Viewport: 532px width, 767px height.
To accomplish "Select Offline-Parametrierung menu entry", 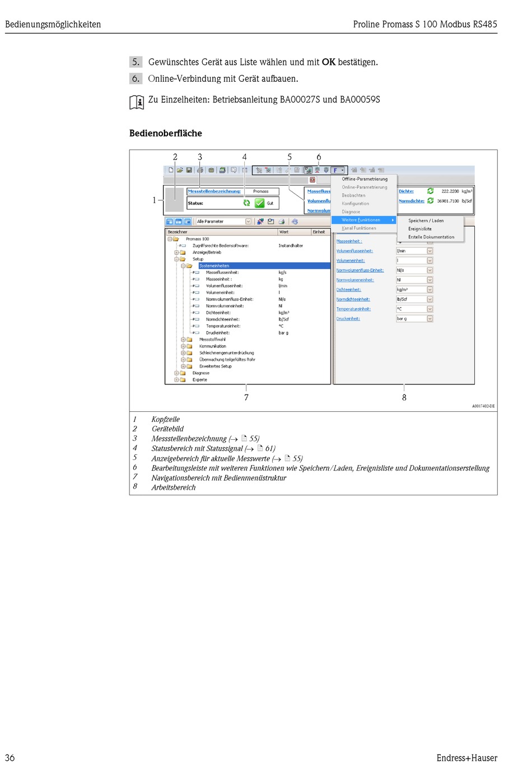I will click(365, 179).
